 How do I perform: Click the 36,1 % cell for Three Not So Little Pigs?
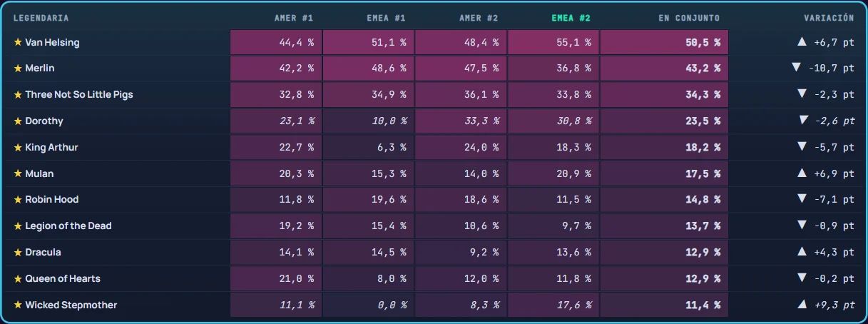[x=461, y=95]
